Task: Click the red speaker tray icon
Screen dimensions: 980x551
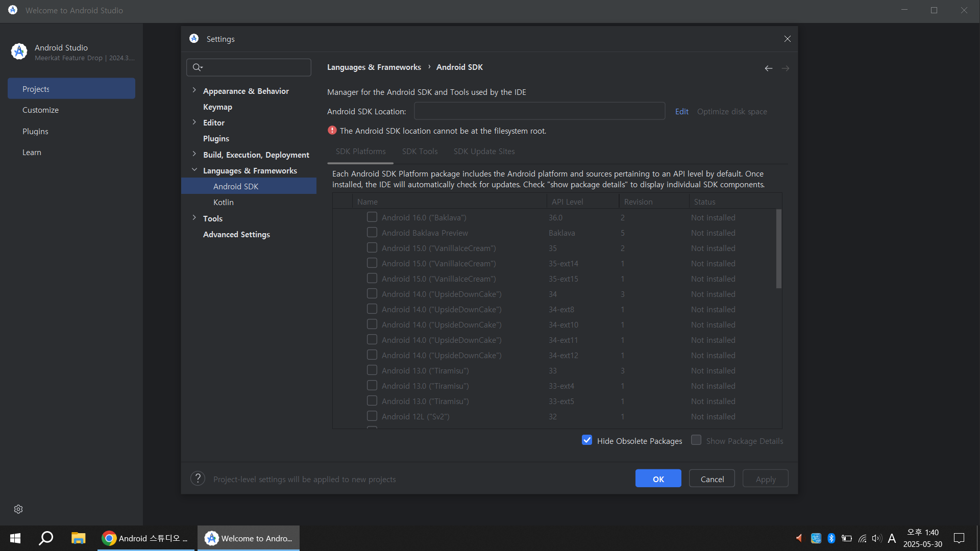Action: coord(799,538)
